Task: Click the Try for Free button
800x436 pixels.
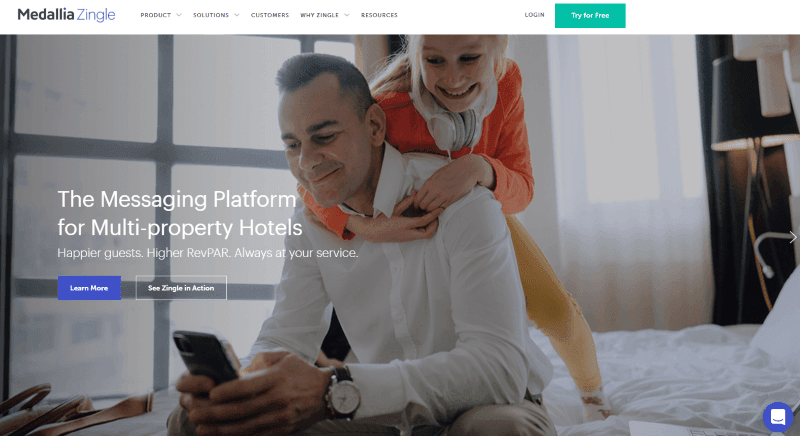Action: pyautogui.click(x=590, y=16)
